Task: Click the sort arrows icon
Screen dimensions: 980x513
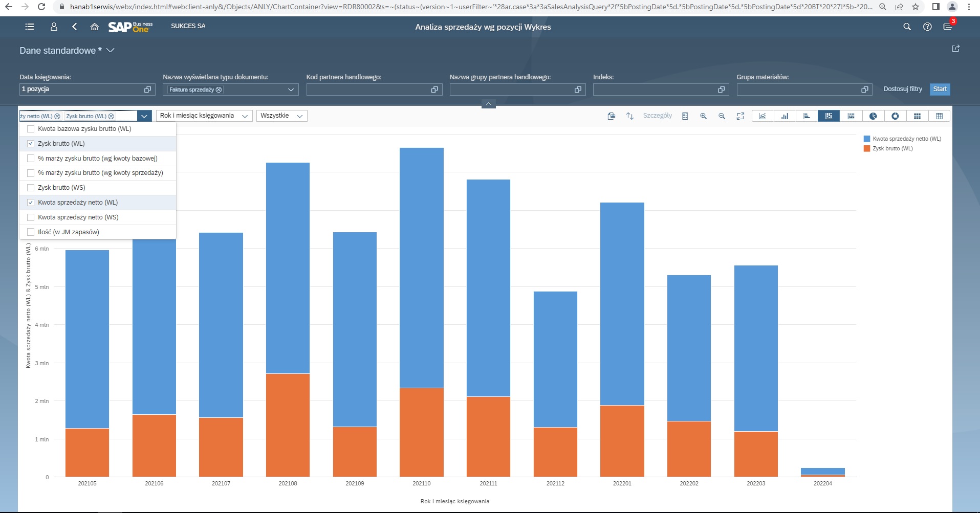Action: click(630, 116)
